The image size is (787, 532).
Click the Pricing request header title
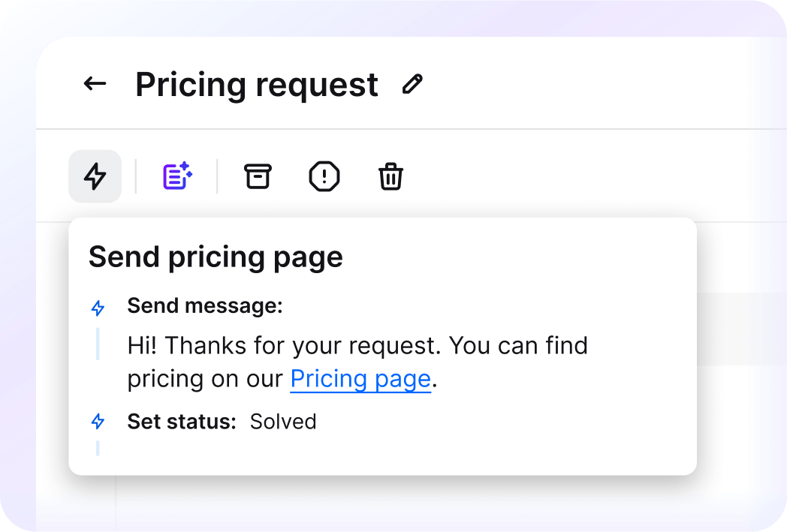coord(256,84)
